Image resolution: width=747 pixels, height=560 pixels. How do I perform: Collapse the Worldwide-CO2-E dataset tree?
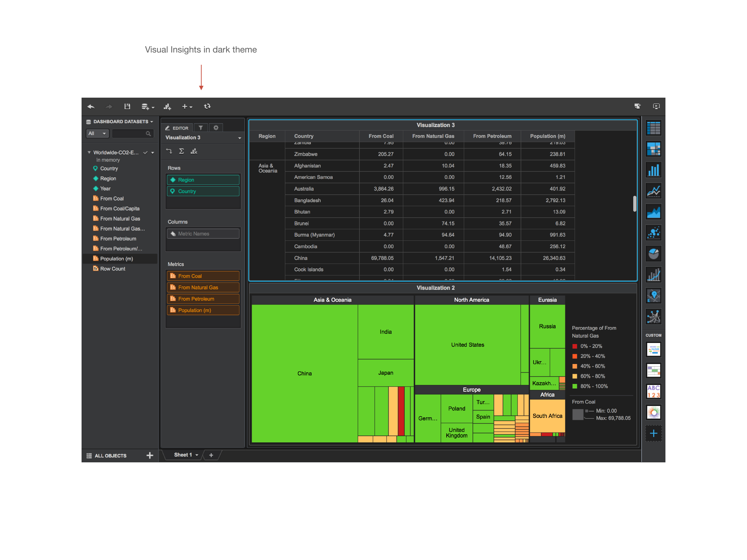pos(89,152)
